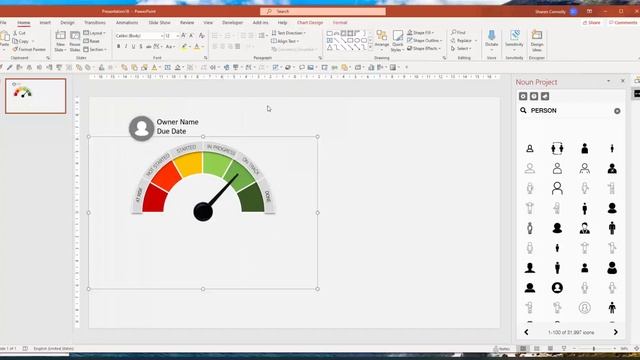
Task: Click the gray avatar picture on slide
Action: coord(141,129)
